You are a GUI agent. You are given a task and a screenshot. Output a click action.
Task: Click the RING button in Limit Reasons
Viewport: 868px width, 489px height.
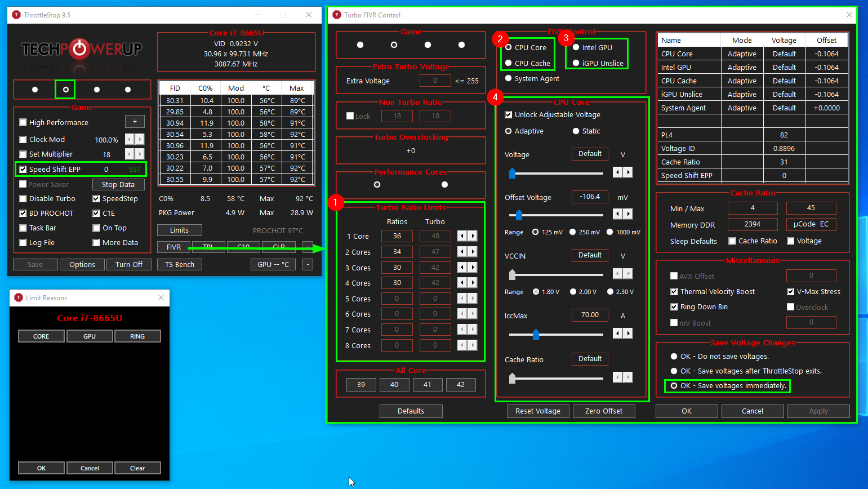(x=137, y=336)
